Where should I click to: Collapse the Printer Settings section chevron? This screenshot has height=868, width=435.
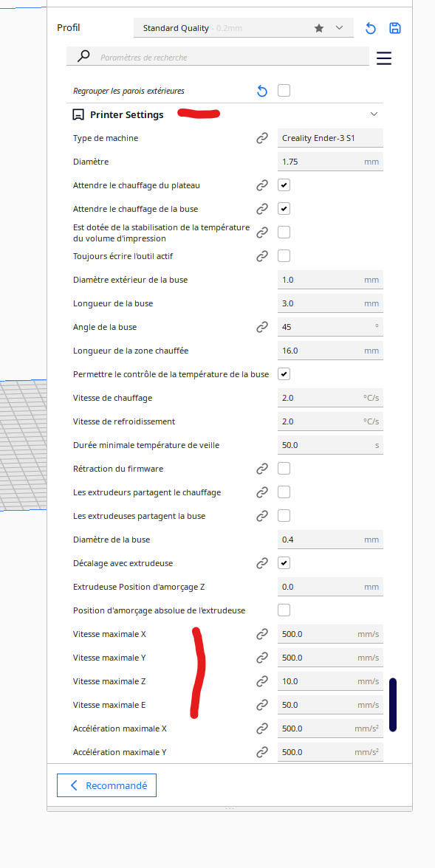(x=374, y=114)
